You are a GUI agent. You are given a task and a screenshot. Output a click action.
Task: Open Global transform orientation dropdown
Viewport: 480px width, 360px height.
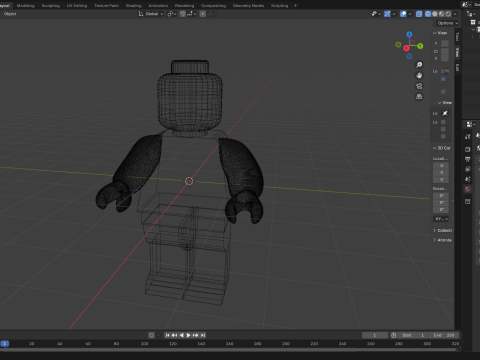[x=151, y=14]
